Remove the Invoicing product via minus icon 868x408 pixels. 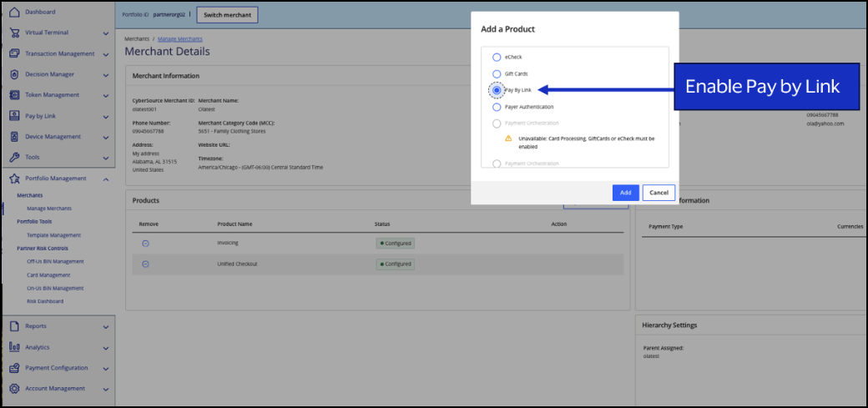pyautogui.click(x=145, y=243)
